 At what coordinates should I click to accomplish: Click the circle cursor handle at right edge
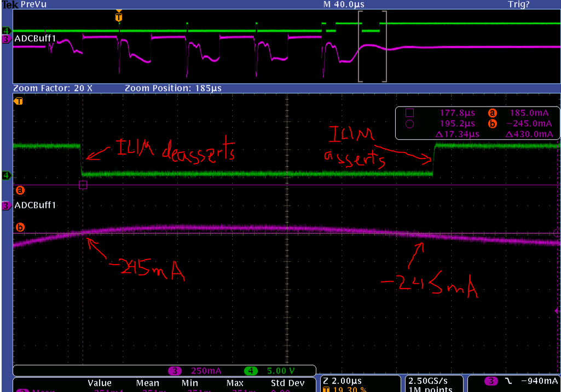click(x=557, y=233)
